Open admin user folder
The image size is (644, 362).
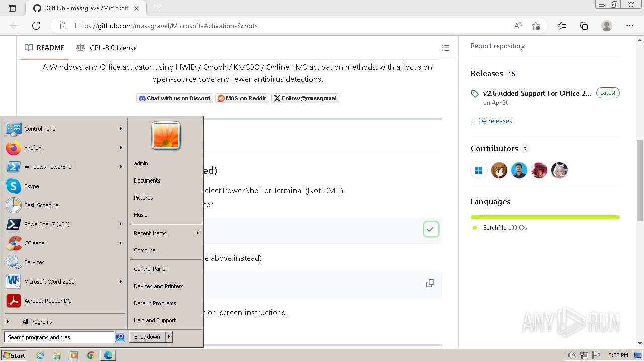(x=141, y=163)
